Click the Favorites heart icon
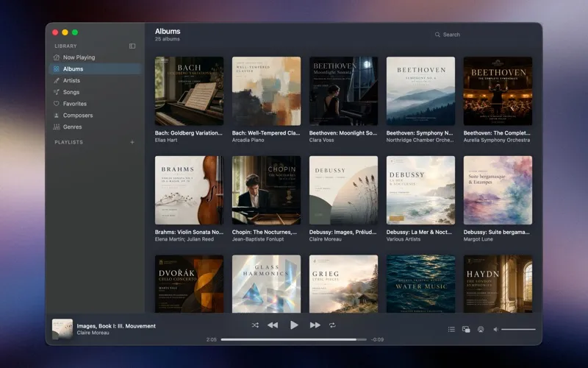The image size is (588, 368). click(57, 104)
